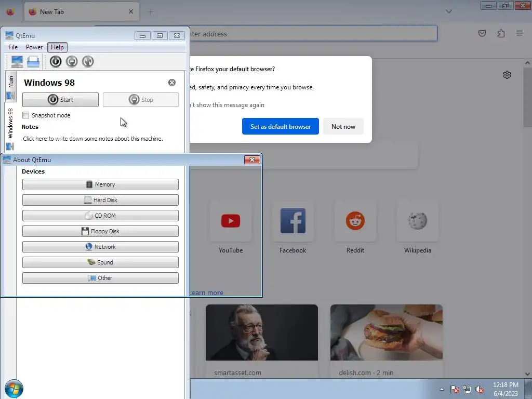Open the Firefox extensions icon
This screenshot has width=532, height=399.
(x=501, y=33)
